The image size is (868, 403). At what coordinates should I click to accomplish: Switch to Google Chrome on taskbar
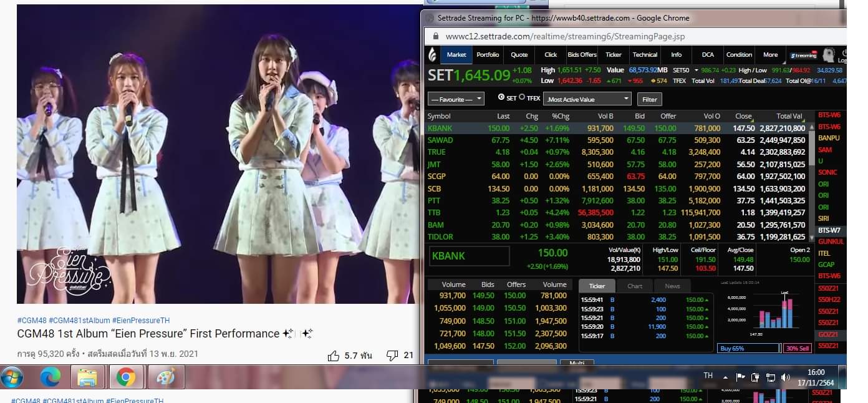pyautogui.click(x=125, y=377)
